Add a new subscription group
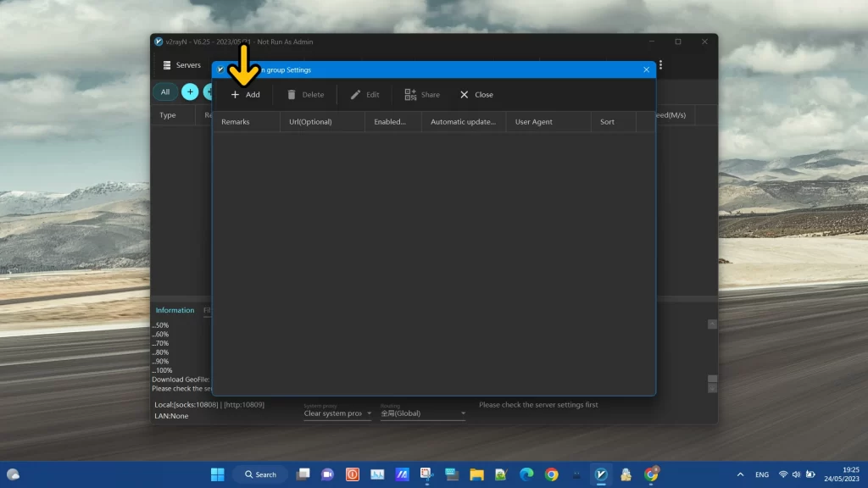868x488 pixels. click(246, 94)
